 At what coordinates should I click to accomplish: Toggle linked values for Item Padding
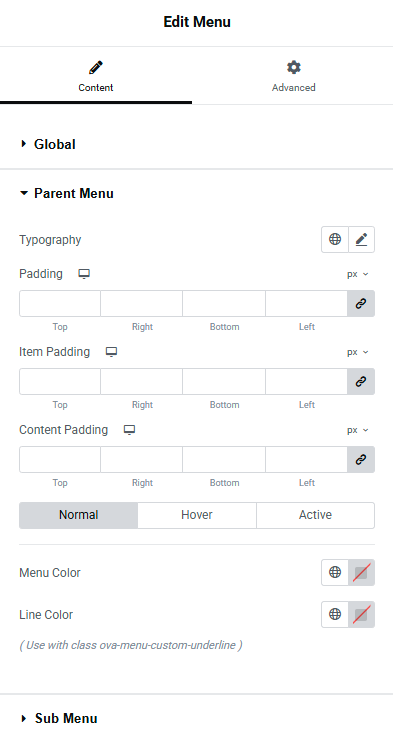point(361,381)
